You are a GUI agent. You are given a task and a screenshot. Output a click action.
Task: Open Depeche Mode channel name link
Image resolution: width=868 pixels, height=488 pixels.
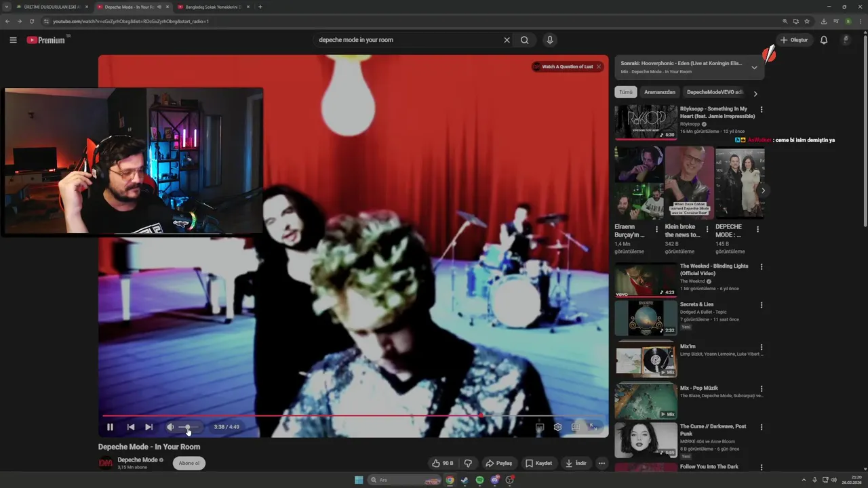tap(138, 460)
